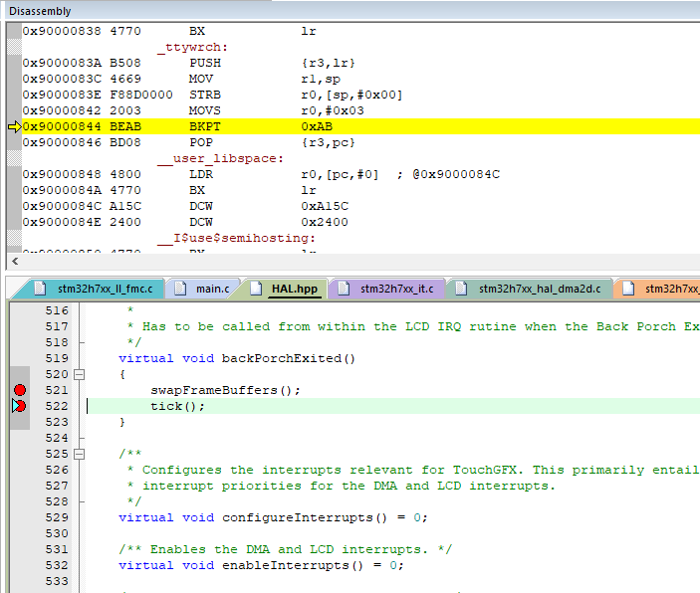The width and height of the screenshot is (700, 593).
Task: Click the margin beside line 532 to set breakpoint
Action: point(19,565)
